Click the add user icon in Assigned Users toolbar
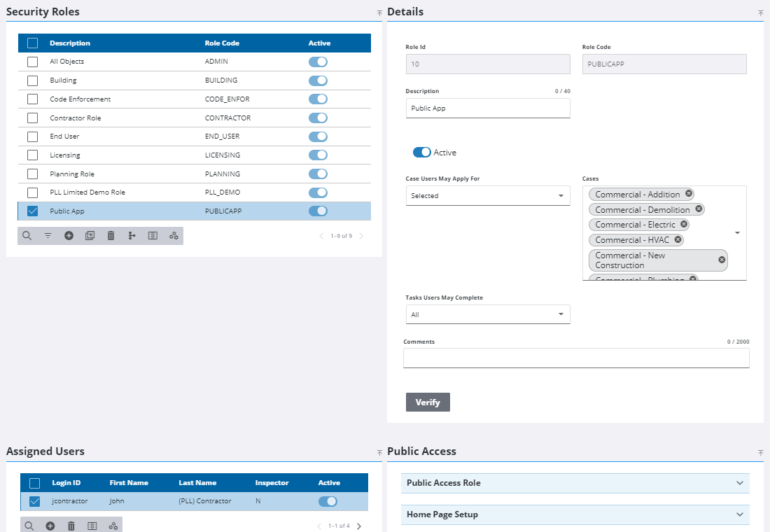 coord(50,526)
